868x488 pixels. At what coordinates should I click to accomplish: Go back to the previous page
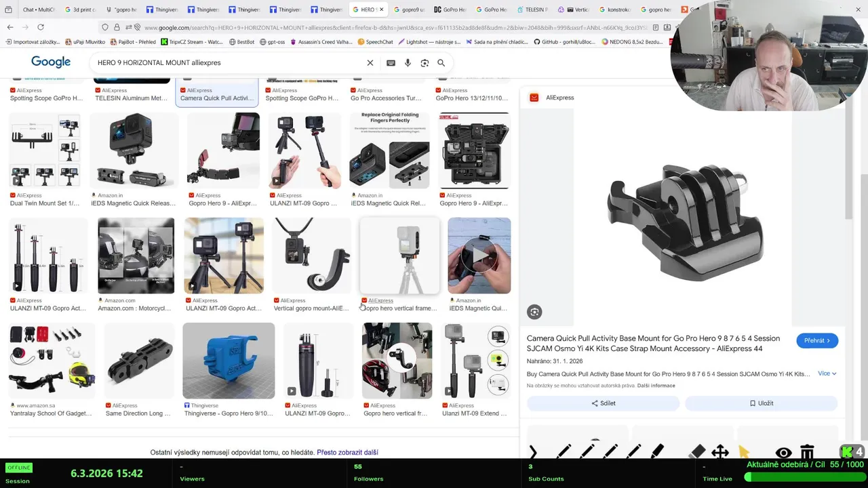pyautogui.click(x=9, y=27)
